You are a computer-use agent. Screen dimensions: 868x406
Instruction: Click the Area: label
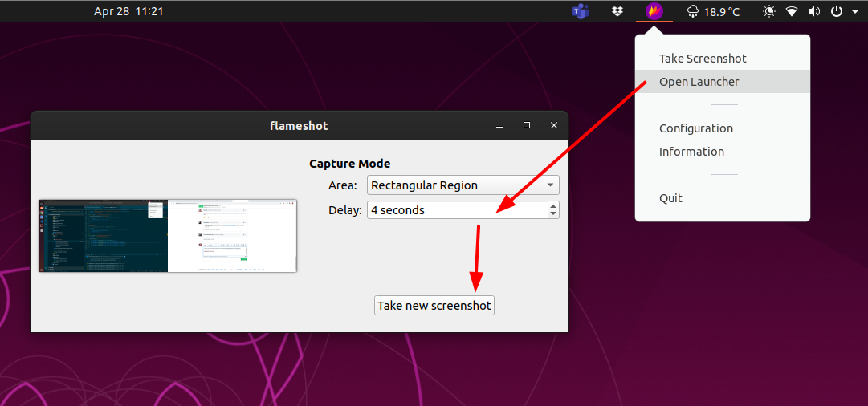point(343,185)
